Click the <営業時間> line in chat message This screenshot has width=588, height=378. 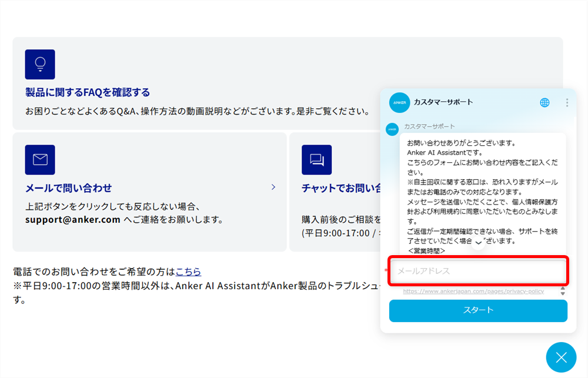[x=426, y=251]
